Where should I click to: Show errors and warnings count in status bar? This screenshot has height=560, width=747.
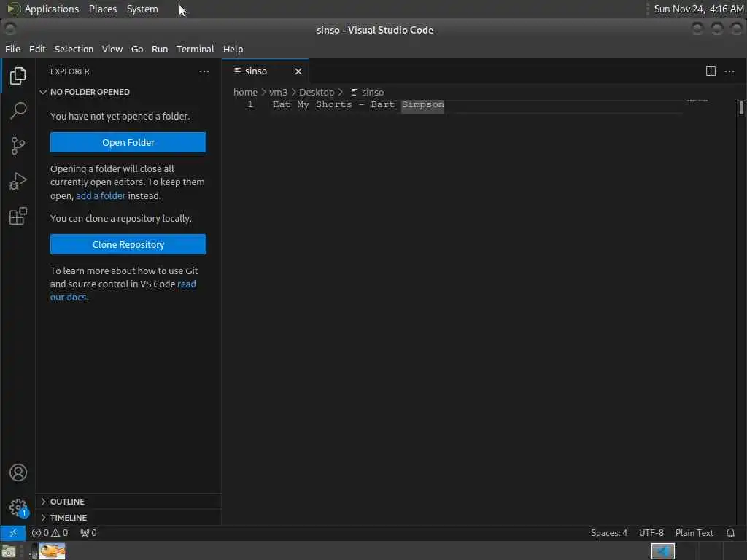(50, 533)
